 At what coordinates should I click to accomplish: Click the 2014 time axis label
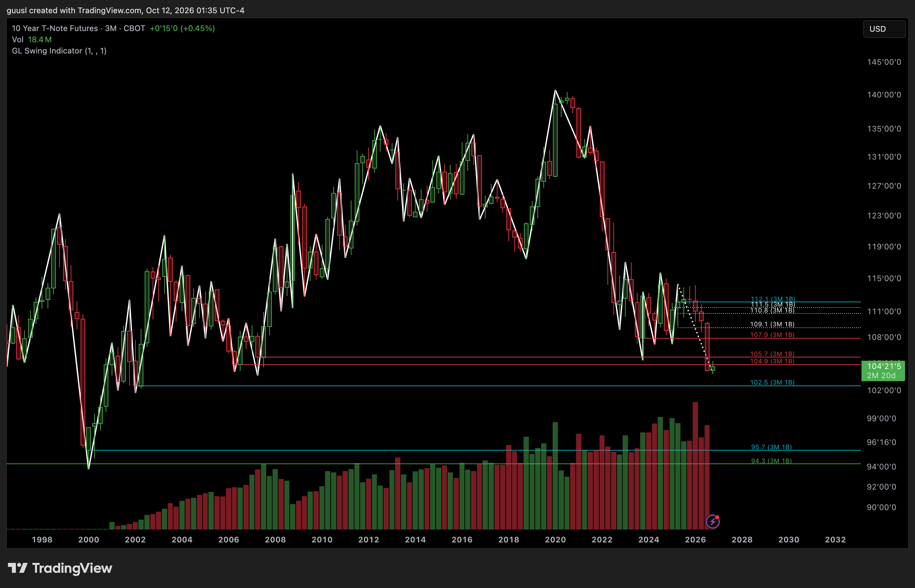(415, 539)
